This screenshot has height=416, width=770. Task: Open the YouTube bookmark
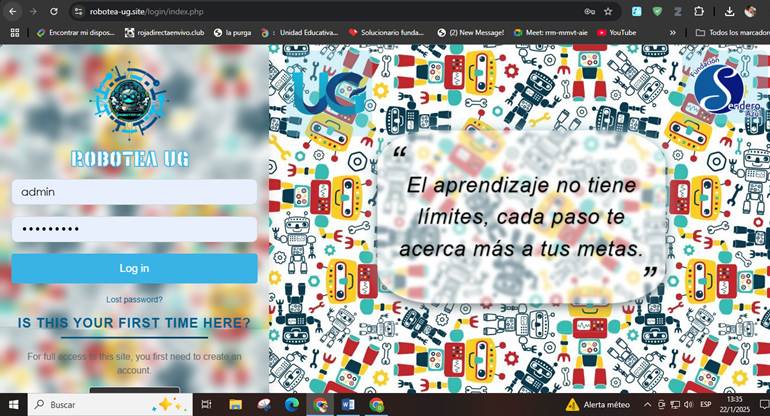tap(616, 32)
